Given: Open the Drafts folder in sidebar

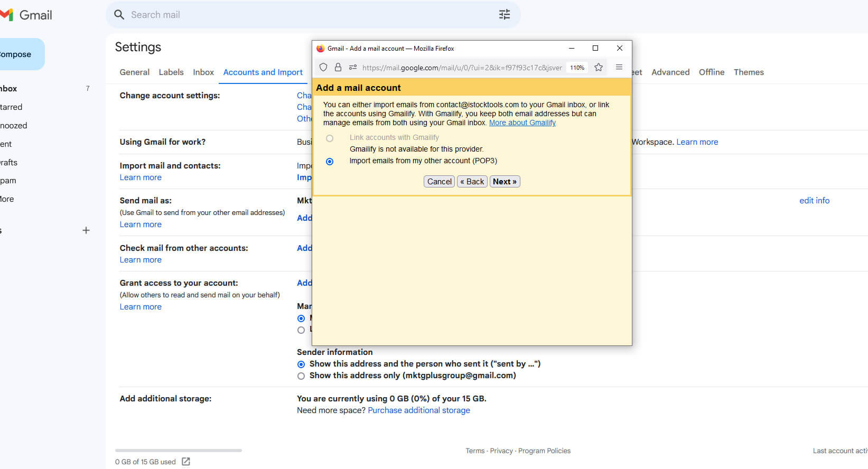Looking at the screenshot, I should [9, 163].
